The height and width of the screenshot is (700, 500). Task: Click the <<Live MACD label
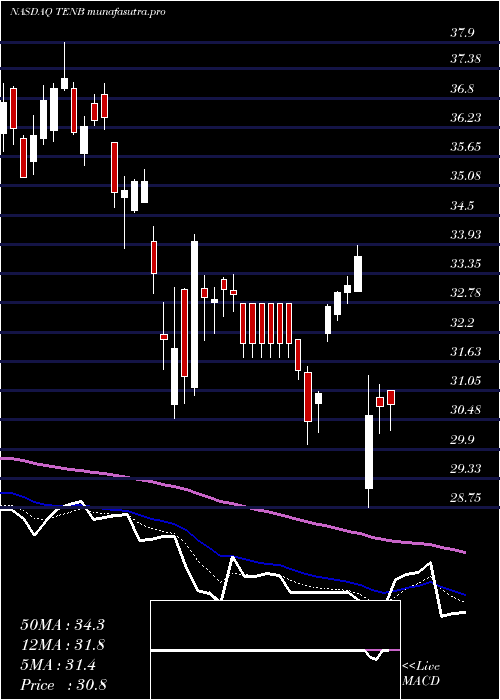coord(421,674)
